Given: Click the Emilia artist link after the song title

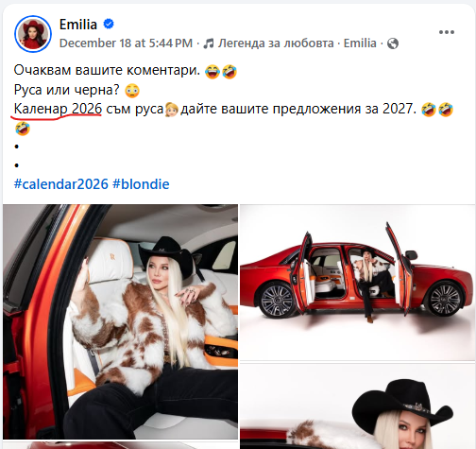Looking at the screenshot, I should click(x=360, y=43).
